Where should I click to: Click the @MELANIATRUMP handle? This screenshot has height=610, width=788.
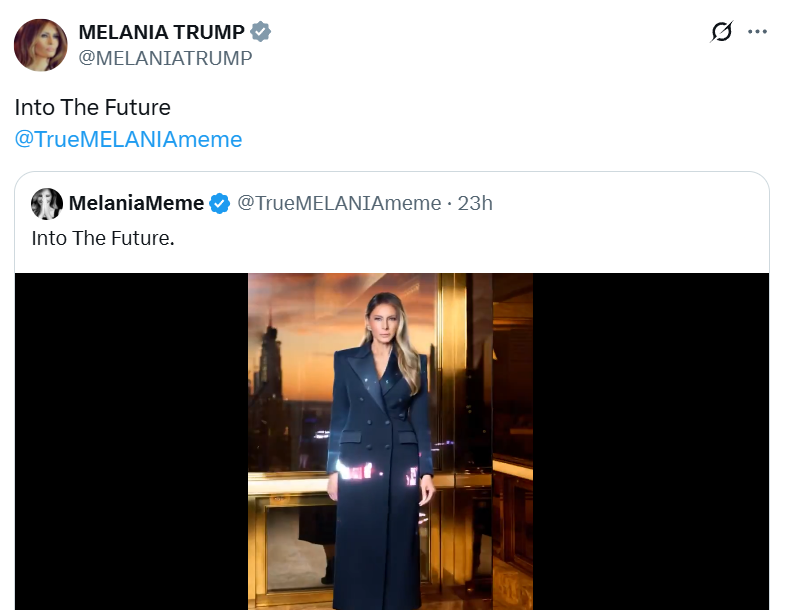pyautogui.click(x=165, y=58)
